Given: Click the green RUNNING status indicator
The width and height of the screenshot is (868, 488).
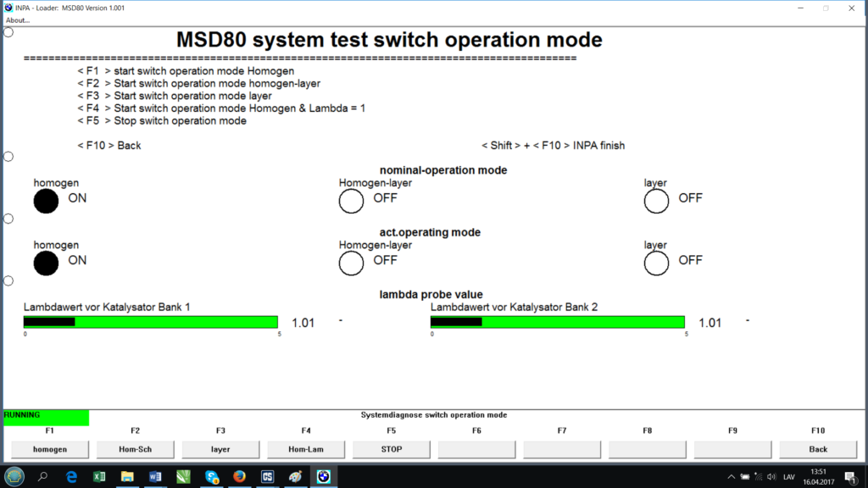Looking at the screenshot, I should tap(46, 418).
